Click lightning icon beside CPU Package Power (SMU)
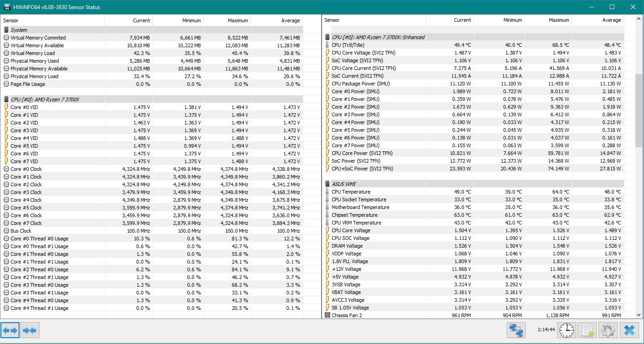This screenshot has height=344, width=644. pos(327,84)
